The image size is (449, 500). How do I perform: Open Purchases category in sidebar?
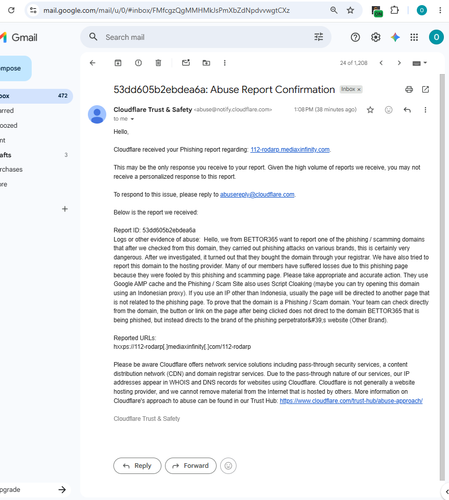click(x=11, y=169)
